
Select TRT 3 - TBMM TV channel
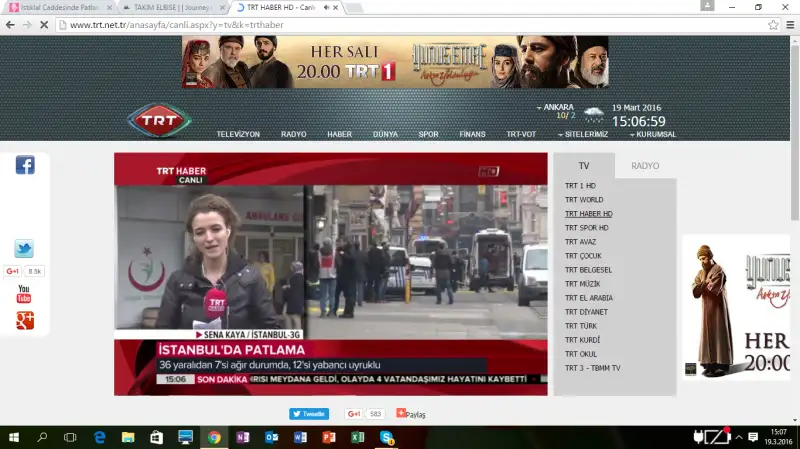[592, 368]
